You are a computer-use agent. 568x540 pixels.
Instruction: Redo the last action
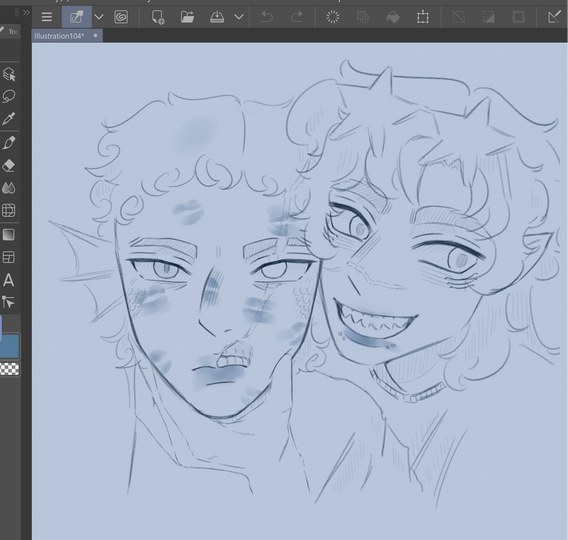click(297, 17)
